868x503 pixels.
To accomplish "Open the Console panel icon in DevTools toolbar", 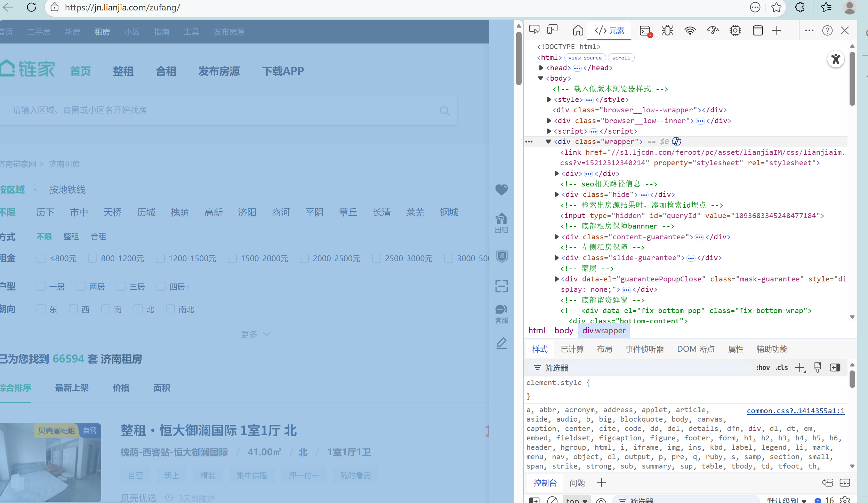I will 645,31.
